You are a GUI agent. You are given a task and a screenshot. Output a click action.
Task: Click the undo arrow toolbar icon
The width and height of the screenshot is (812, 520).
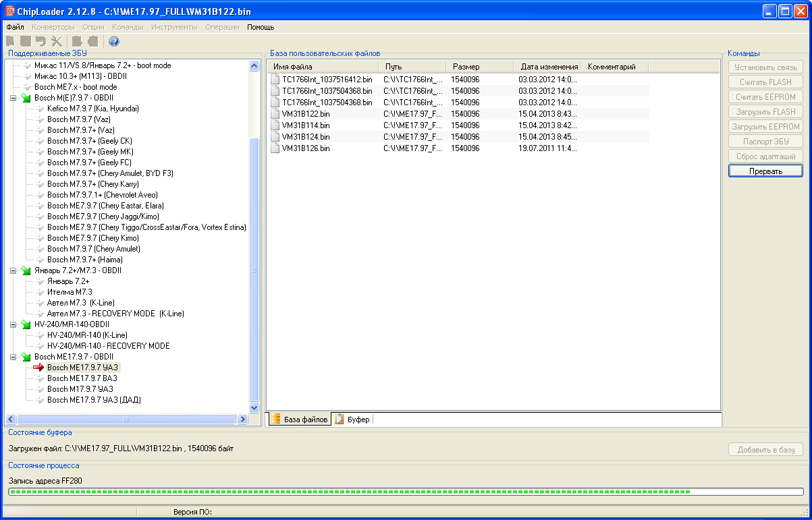(x=40, y=41)
